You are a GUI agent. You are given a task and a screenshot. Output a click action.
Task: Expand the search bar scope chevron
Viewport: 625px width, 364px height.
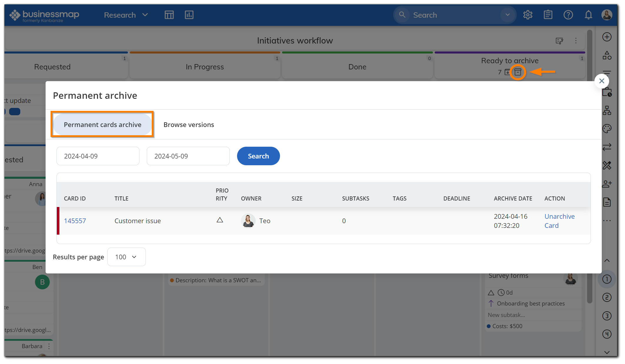pos(507,15)
